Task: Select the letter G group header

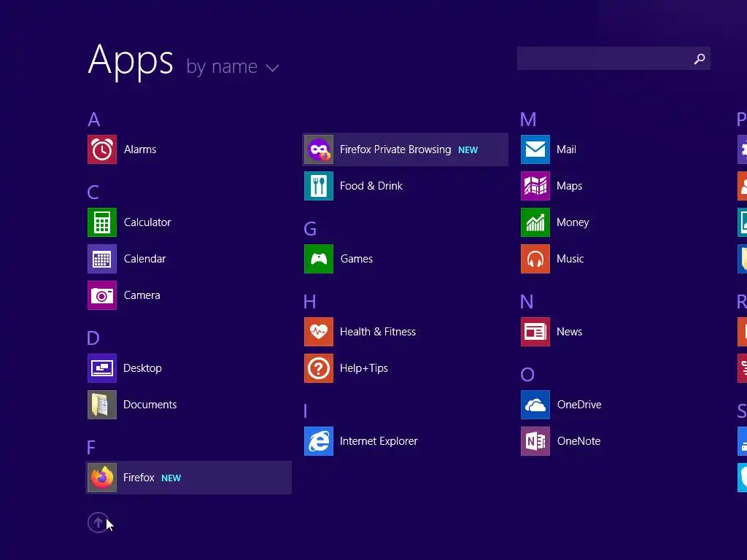Action: point(310,229)
